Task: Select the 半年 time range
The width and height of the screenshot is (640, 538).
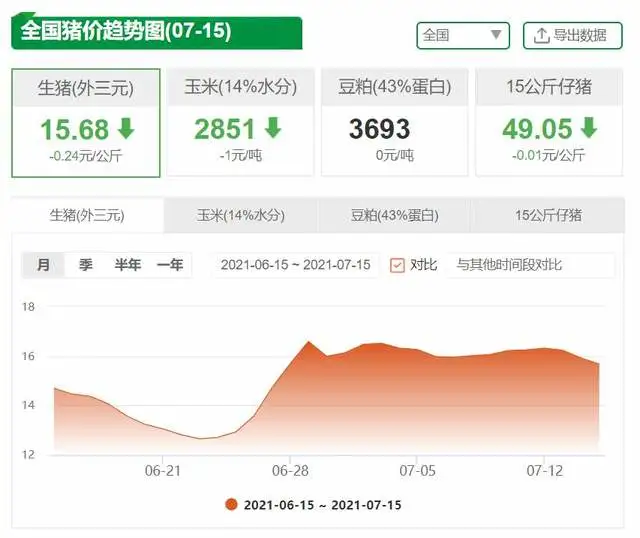Action: (x=128, y=265)
